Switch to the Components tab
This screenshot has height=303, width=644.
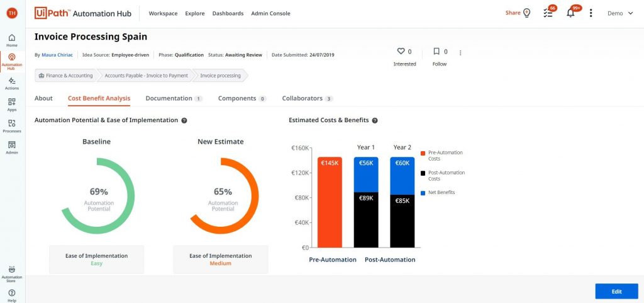click(x=242, y=98)
